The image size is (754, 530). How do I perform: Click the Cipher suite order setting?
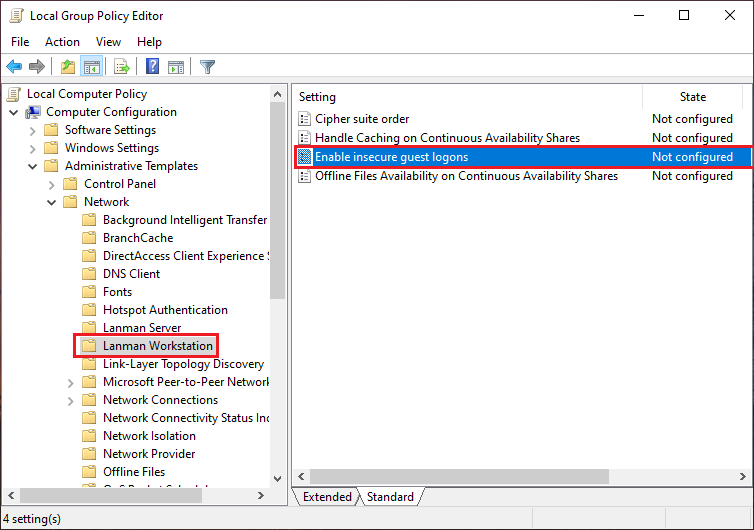pos(361,119)
